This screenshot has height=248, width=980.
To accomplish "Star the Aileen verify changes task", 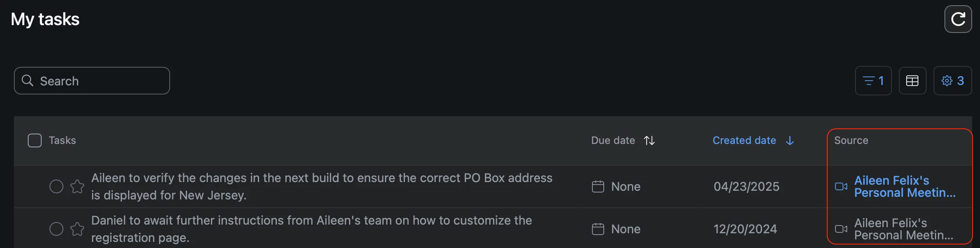I will tap(77, 186).
